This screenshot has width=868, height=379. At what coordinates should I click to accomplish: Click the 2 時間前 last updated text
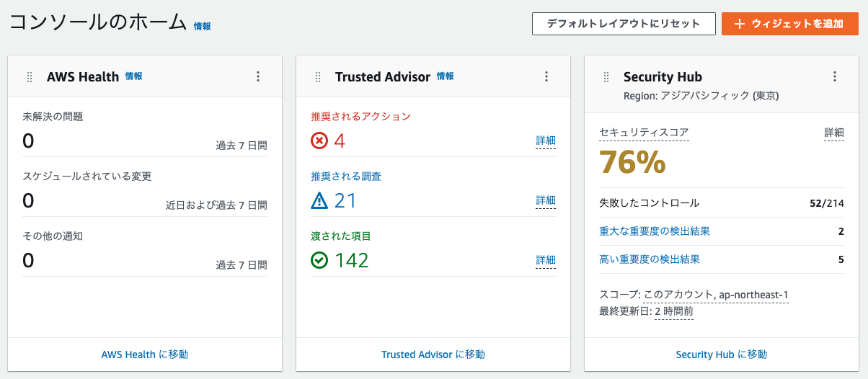(x=673, y=311)
